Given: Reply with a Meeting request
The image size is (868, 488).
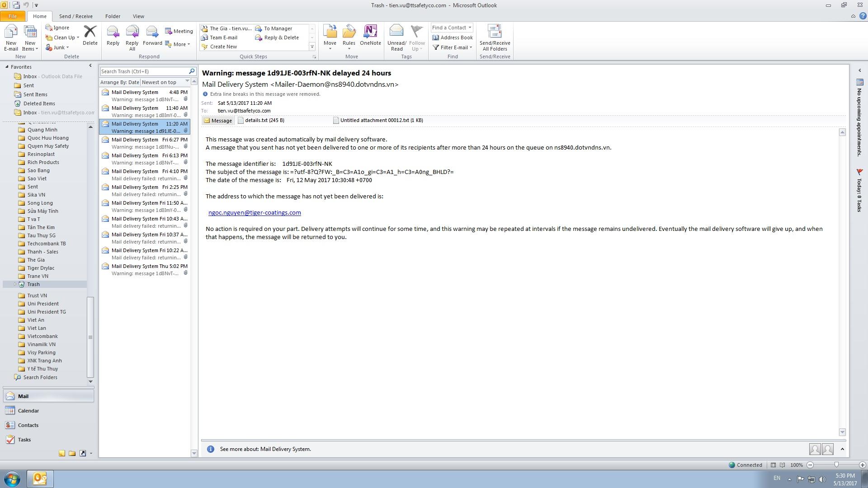Looking at the screenshot, I should pyautogui.click(x=179, y=31).
